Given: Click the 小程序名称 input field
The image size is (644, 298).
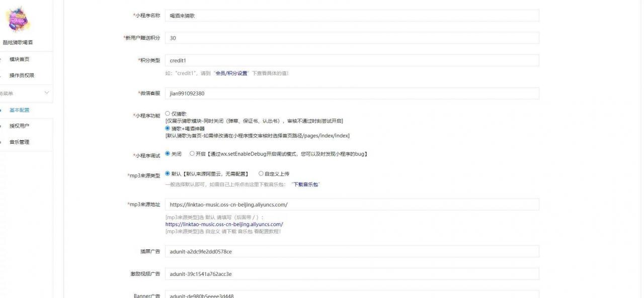Looking at the screenshot, I should tap(352, 16).
